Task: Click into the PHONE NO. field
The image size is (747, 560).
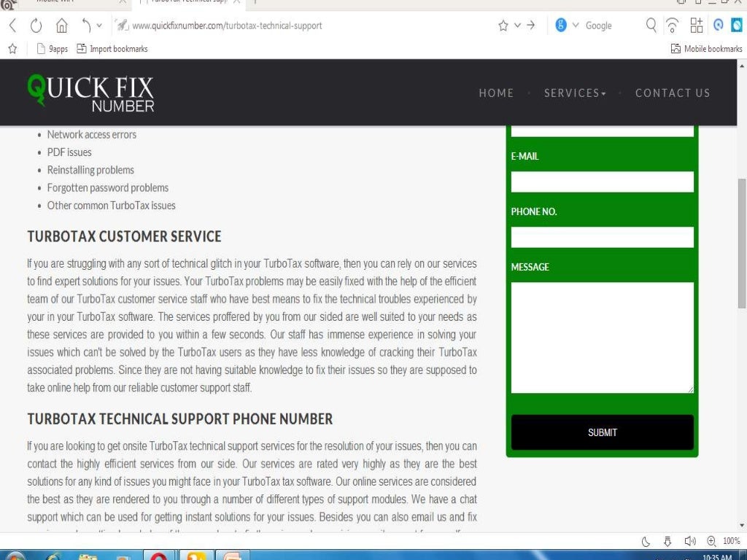Action: click(602, 237)
